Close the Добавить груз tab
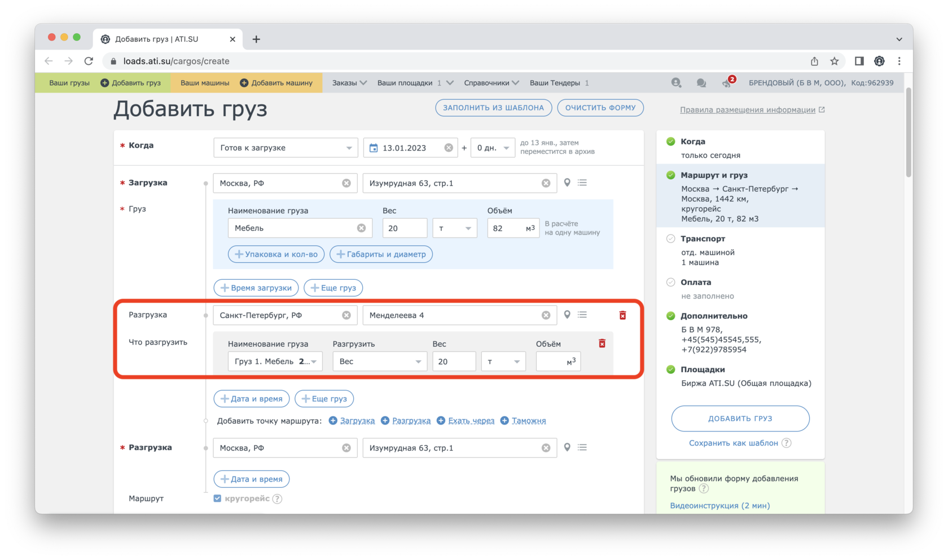The image size is (948, 560). pyautogui.click(x=232, y=39)
